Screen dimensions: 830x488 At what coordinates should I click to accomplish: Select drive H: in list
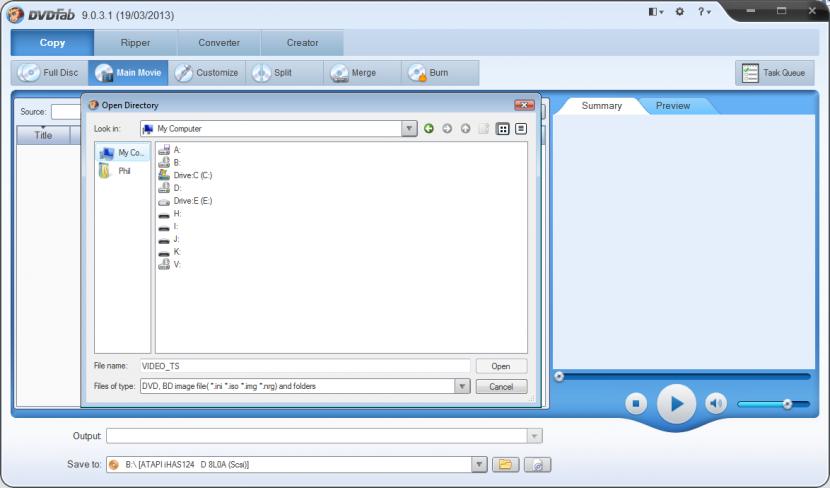[169, 213]
